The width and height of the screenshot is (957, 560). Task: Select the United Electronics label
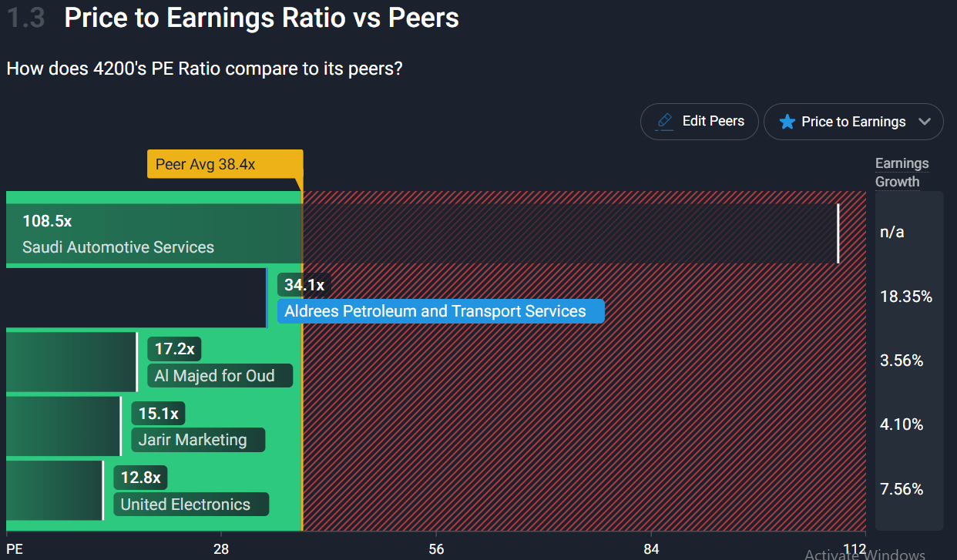point(191,505)
